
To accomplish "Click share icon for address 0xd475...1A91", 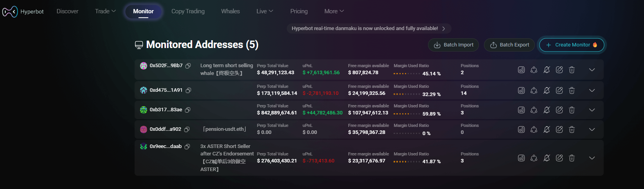I will pos(534,91).
